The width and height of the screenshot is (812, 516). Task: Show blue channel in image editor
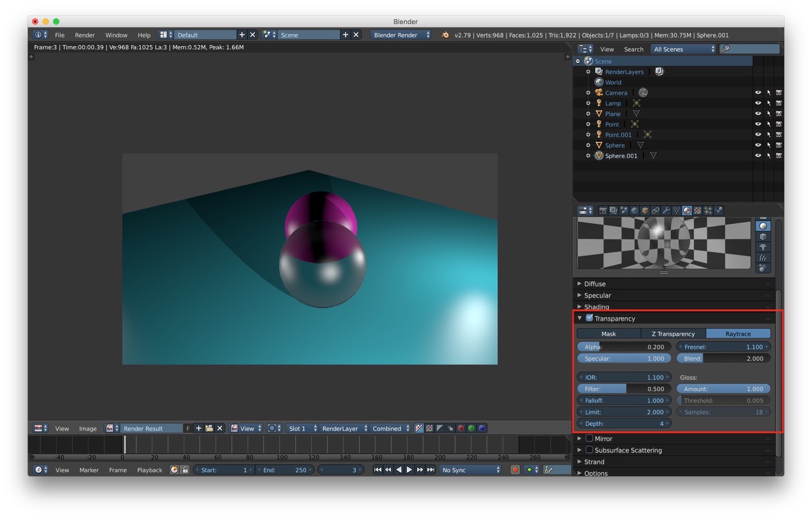pyautogui.click(x=482, y=428)
